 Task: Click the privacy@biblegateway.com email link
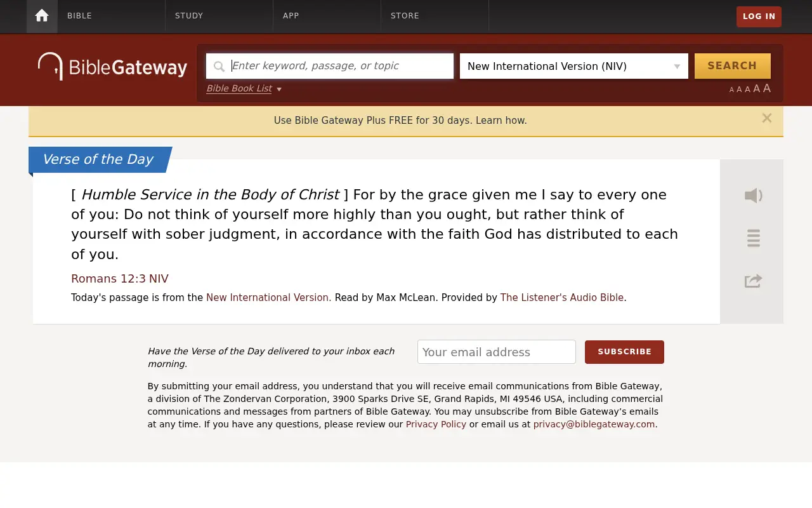(x=594, y=424)
